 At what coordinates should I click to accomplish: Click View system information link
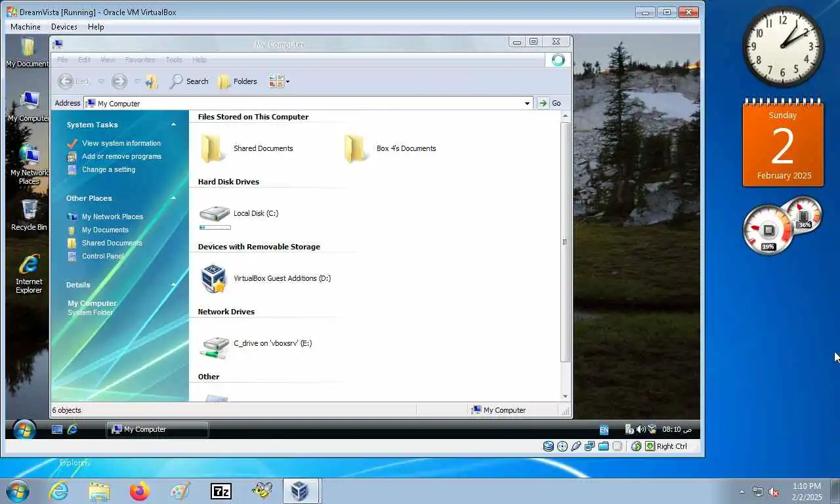point(121,143)
